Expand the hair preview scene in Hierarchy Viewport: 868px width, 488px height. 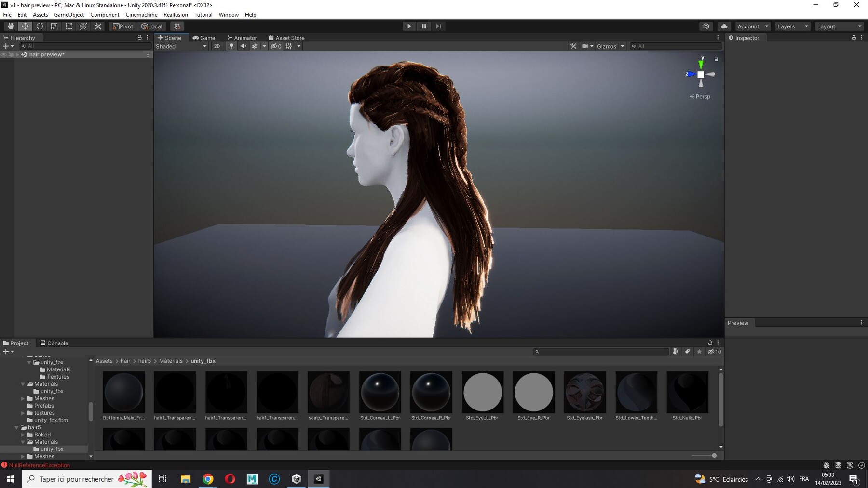tap(17, 54)
